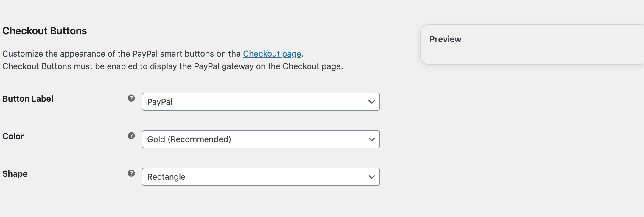Viewport: 644px width, 217px height.
Task: Select the PayPal value in Button Label field
Action: click(160, 102)
